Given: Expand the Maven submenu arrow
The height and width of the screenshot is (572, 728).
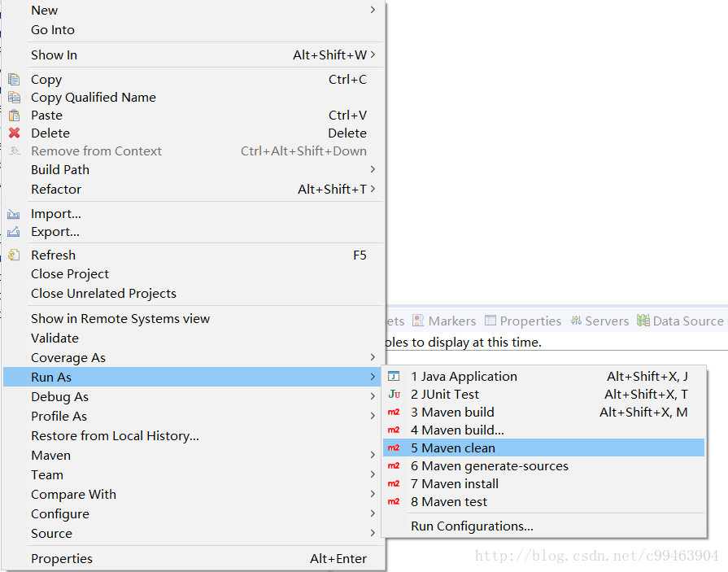Looking at the screenshot, I should pyautogui.click(x=373, y=455).
